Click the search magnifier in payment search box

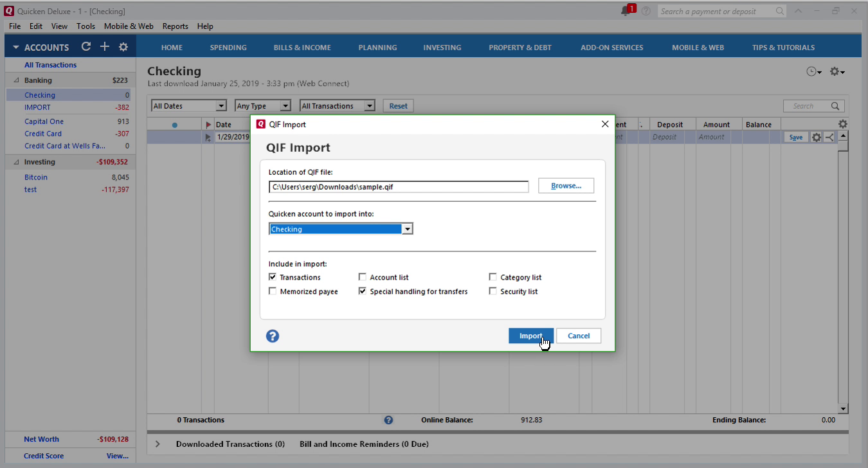tap(780, 11)
